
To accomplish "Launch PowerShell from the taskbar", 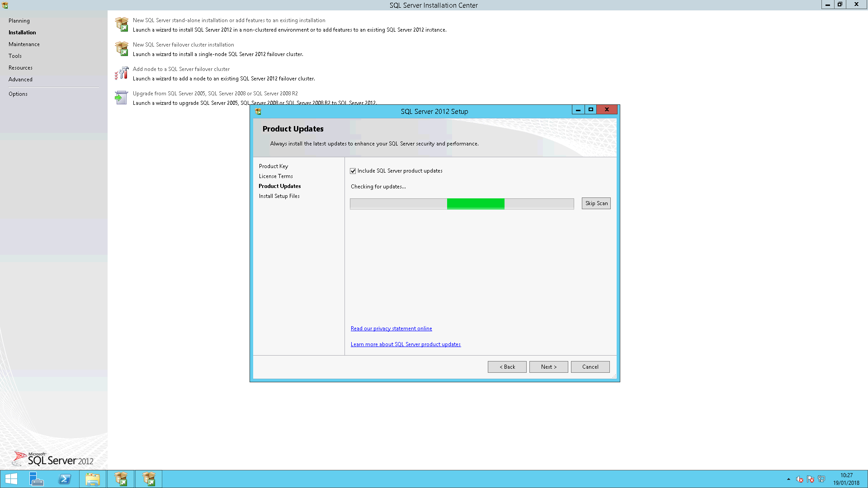I will point(65,479).
